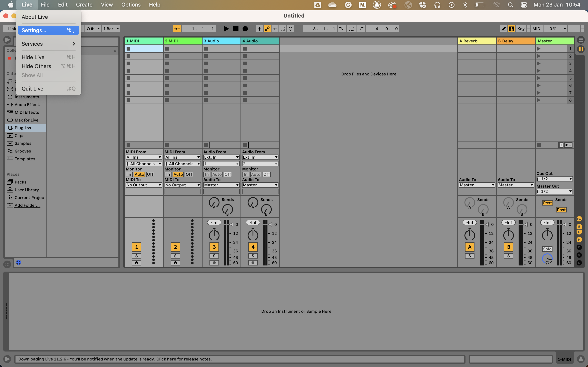Open the Create menu
The height and width of the screenshot is (367, 588).
[84, 5]
